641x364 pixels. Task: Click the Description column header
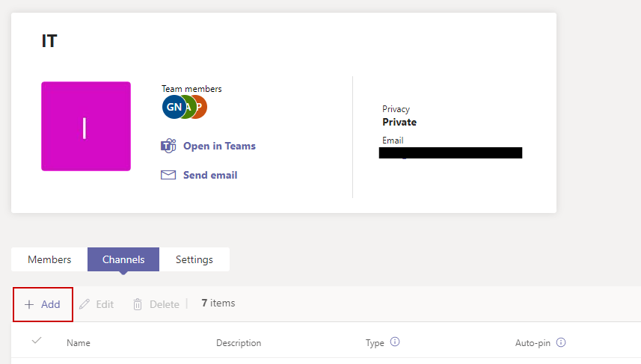pyautogui.click(x=239, y=343)
